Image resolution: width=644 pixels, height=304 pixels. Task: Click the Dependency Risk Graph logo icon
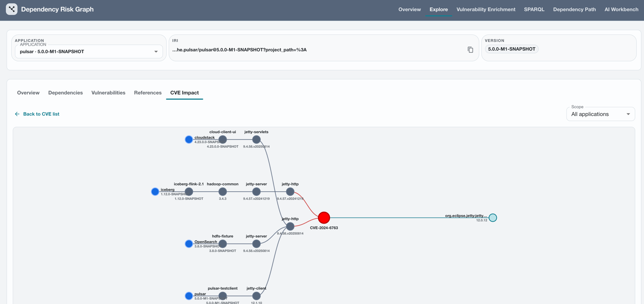[x=12, y=9]
